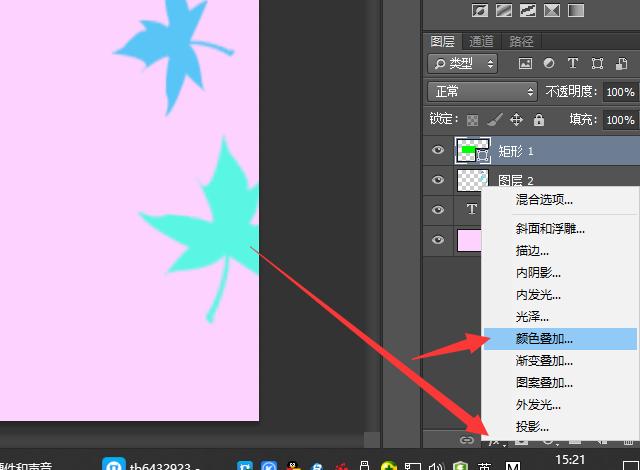Lock all with the padlock icon
Screen dimensions: 640x470
coord(539,120)
